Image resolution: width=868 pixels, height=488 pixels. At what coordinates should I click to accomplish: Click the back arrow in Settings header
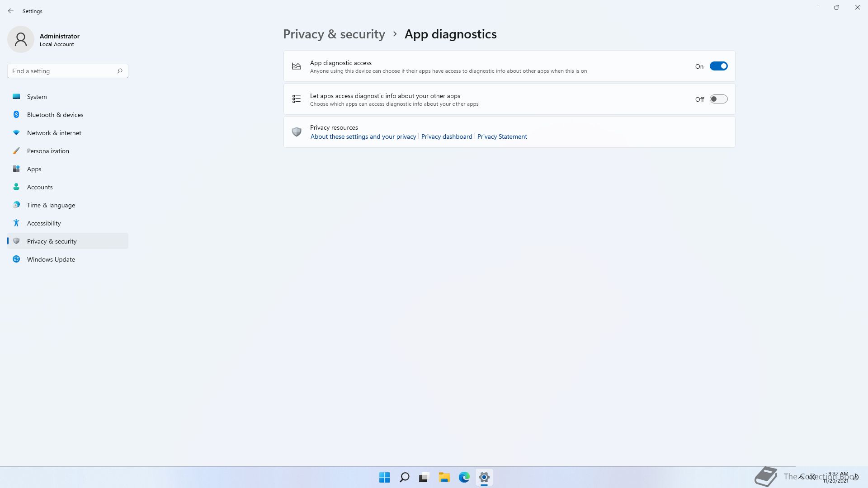[x=11, y=11]
